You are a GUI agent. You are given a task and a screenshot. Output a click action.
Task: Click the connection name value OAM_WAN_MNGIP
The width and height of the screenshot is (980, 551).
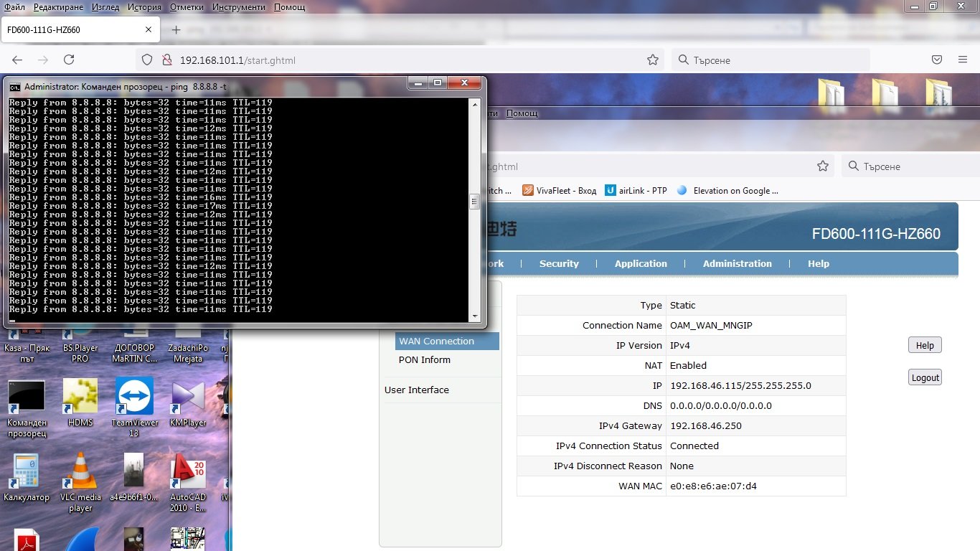(x=711, y=325)
